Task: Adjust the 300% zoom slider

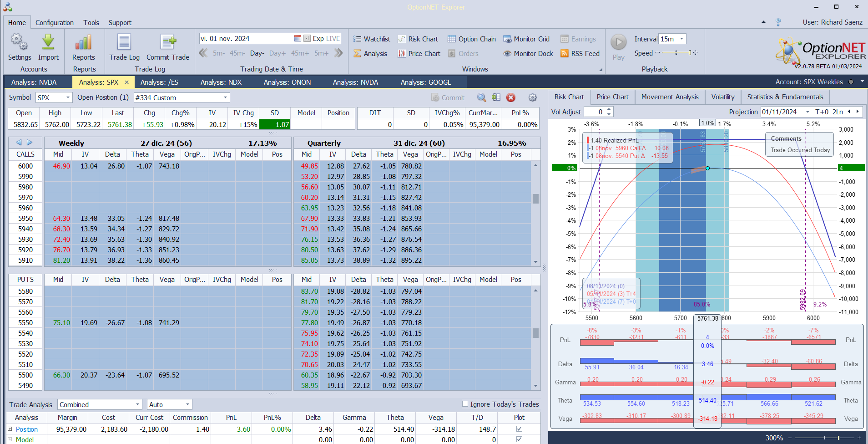Action: pos(825,438)
